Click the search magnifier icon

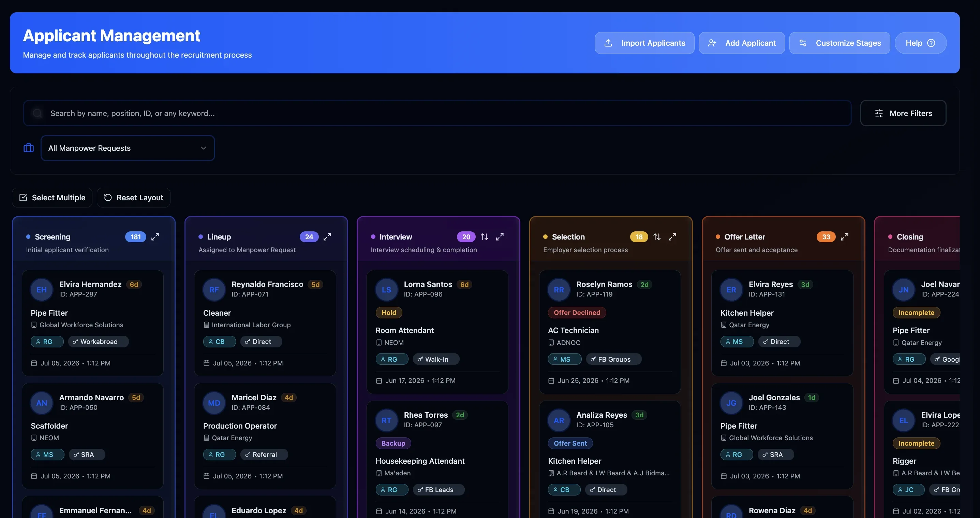click(x=37, y=113)
